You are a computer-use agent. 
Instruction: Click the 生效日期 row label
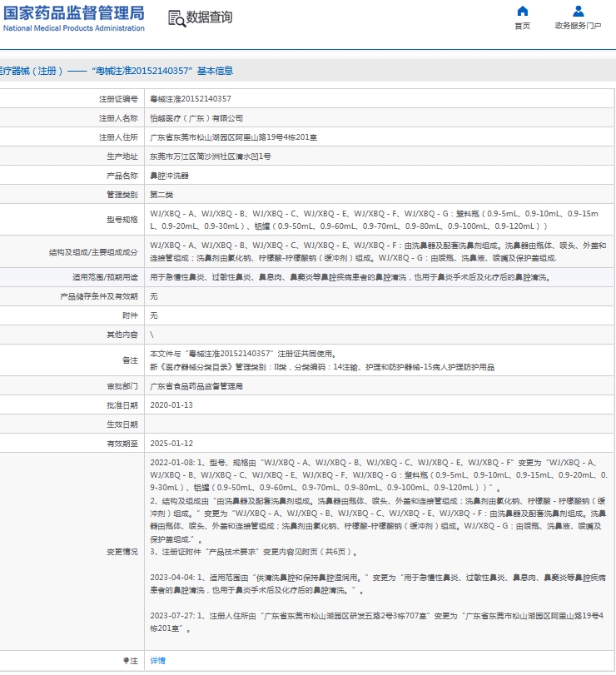(122, 424)
